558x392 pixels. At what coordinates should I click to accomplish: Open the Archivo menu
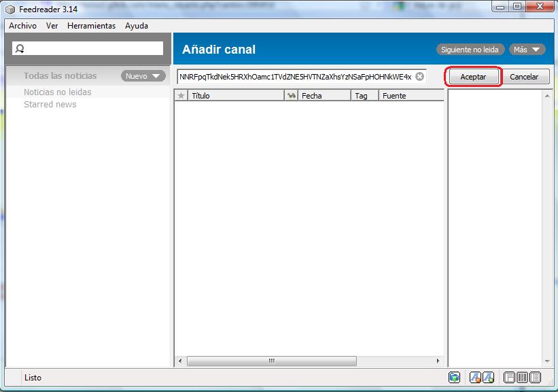point(23,26)
